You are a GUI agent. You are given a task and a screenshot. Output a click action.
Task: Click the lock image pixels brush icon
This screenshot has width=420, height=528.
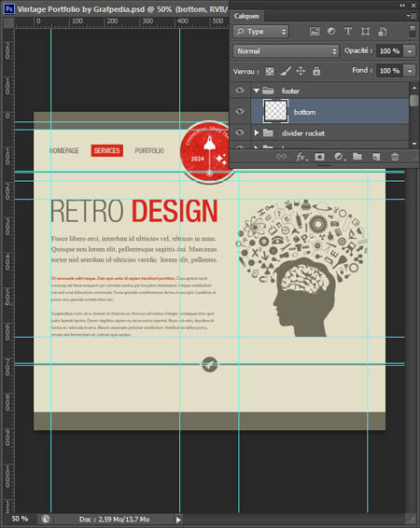[x=286, y=71]
